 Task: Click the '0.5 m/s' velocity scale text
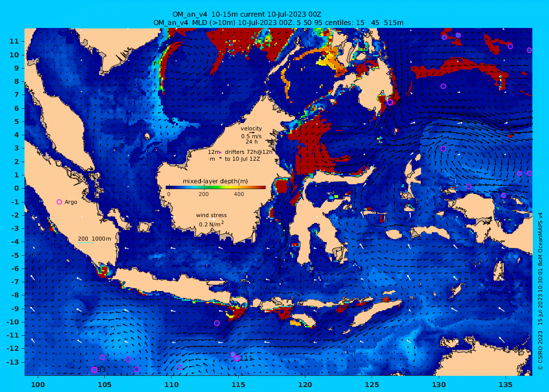tap(251, 136)
